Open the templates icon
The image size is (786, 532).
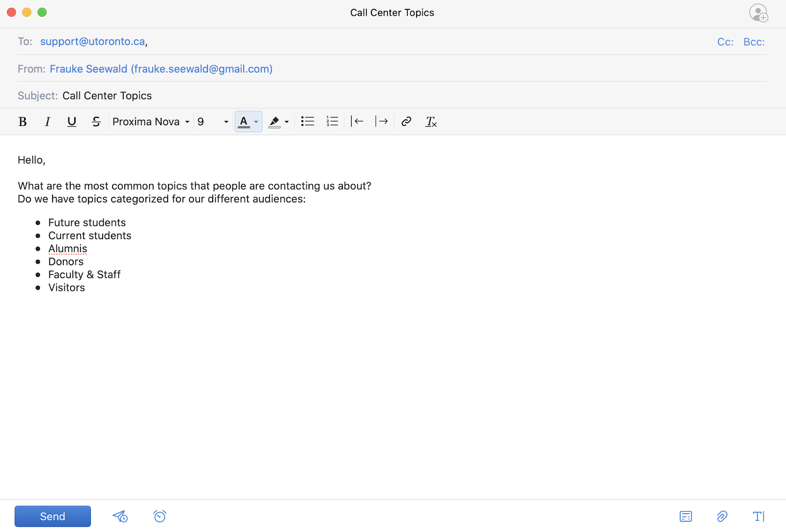click(x=686, y=516)
